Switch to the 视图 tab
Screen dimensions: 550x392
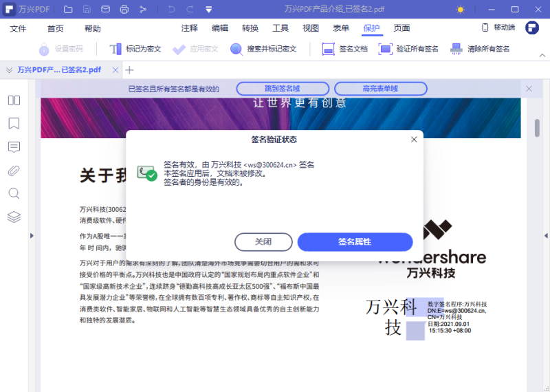(x=311, y=28)
